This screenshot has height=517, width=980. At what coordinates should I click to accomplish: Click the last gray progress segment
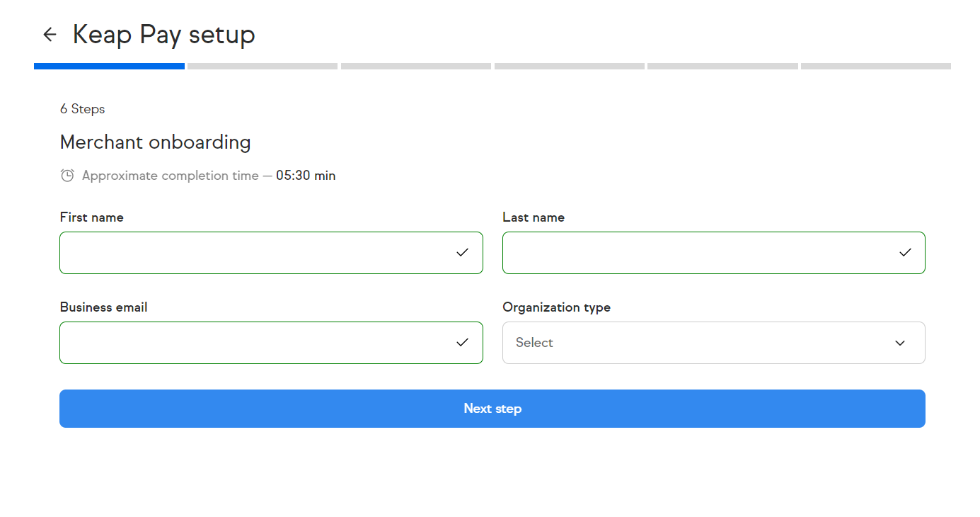tap(876, 66)
